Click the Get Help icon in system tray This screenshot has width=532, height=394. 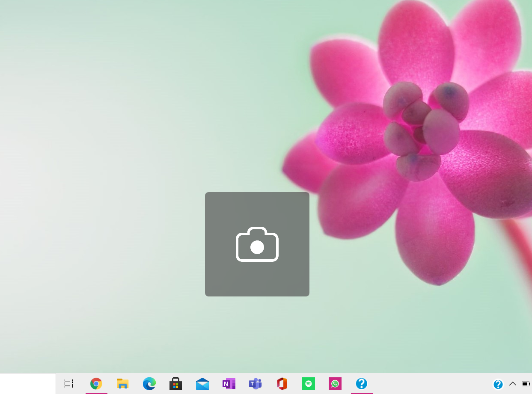point(498,384)
